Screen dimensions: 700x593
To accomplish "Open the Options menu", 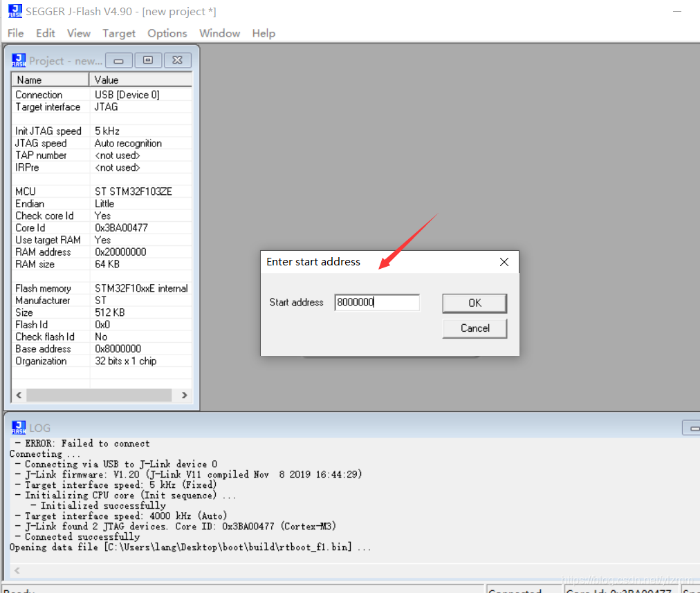I will [167, 33].
